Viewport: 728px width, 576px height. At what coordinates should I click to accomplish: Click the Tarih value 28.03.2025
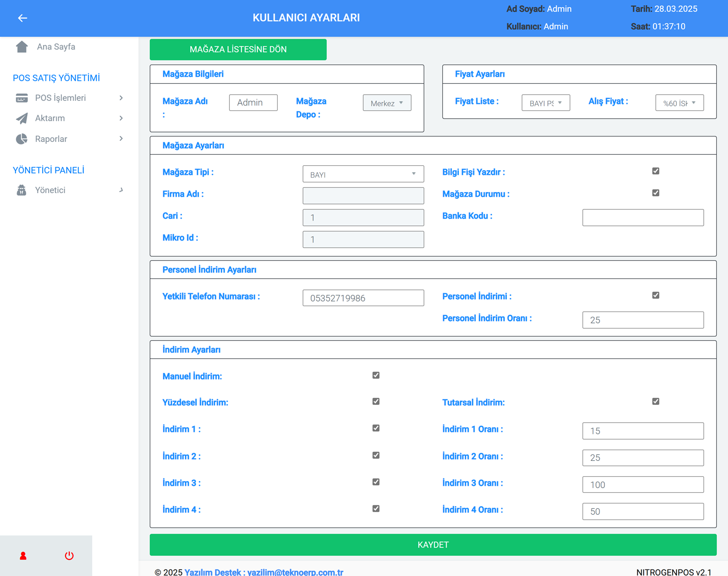click(676, 9)
